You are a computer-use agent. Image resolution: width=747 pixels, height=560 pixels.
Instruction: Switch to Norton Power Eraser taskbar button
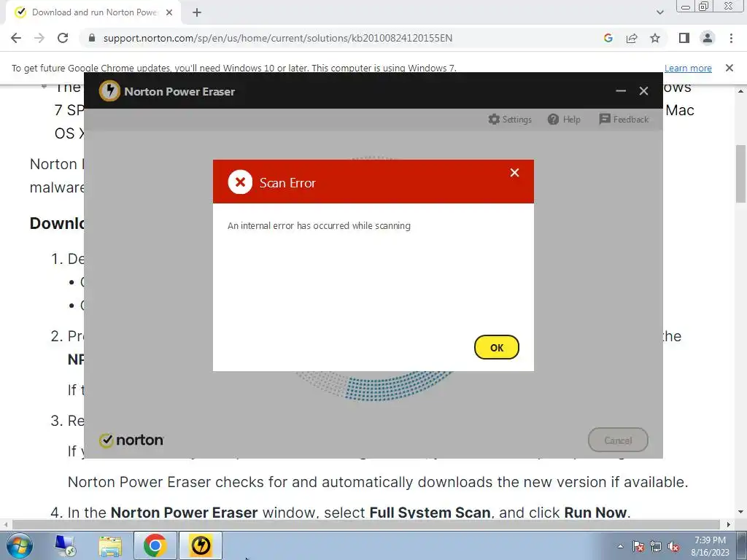[201, 545]
